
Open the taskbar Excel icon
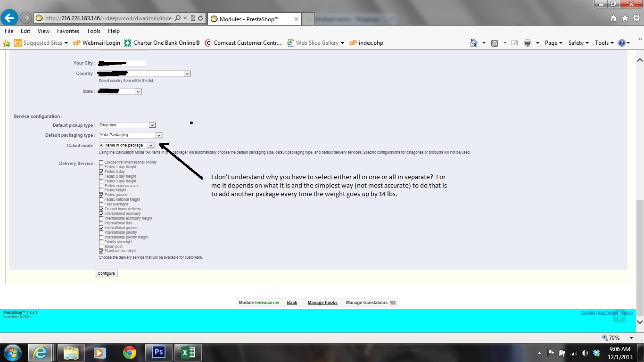click(188, 352)
